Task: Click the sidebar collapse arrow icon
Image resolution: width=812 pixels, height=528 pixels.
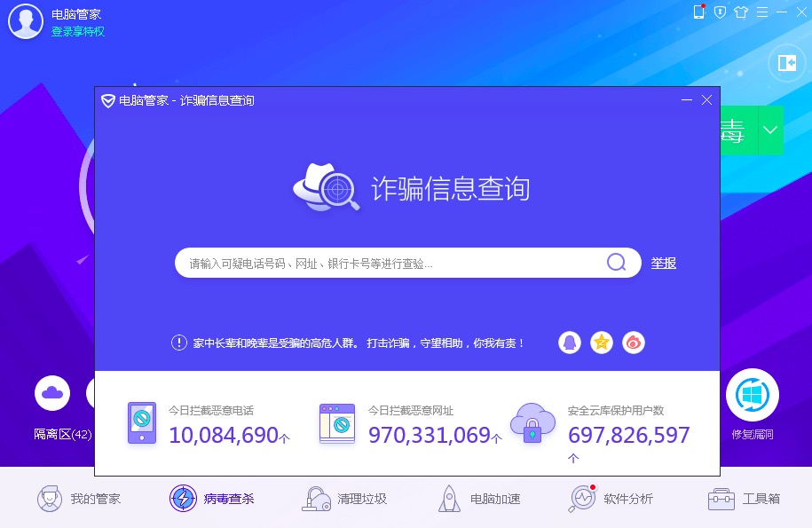Action: (x=786, y=62)
